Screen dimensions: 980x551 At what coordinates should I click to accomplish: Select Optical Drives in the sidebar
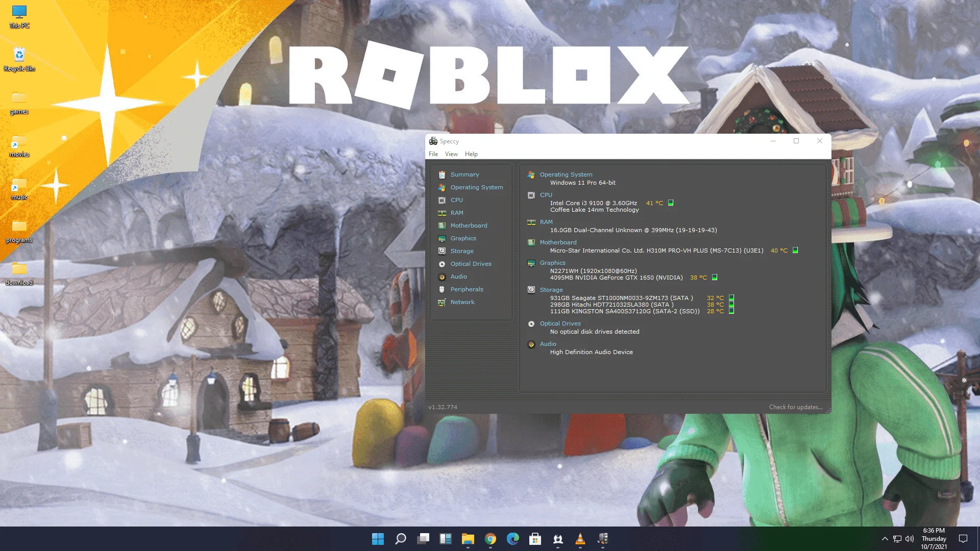click(x=471, y=264)
